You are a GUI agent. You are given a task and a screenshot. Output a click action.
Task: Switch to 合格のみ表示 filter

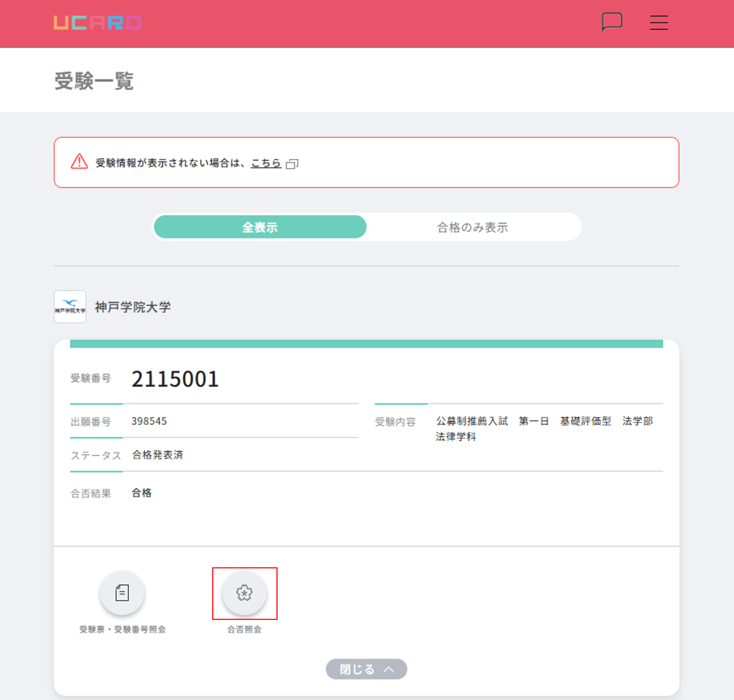472,227
